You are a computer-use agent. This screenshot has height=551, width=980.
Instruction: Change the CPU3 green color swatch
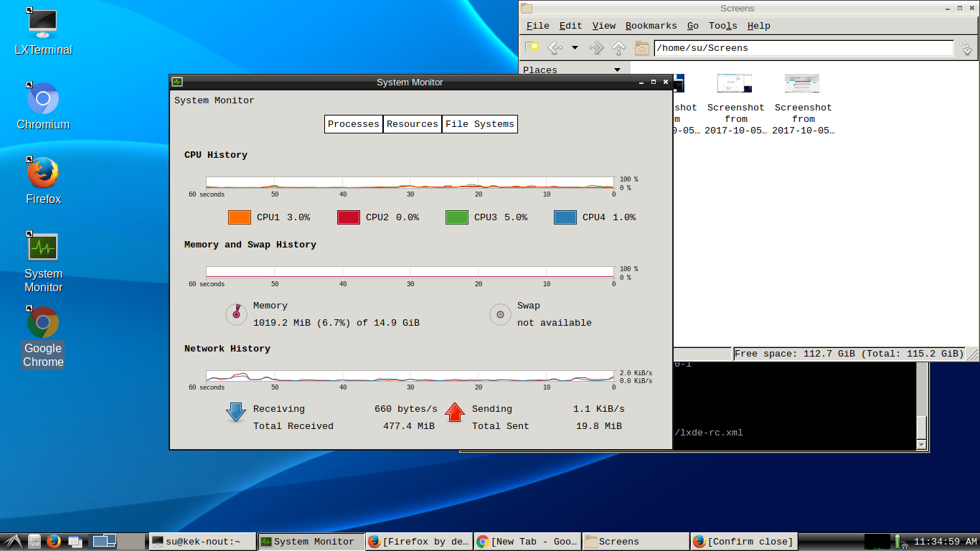click(457, 217)
